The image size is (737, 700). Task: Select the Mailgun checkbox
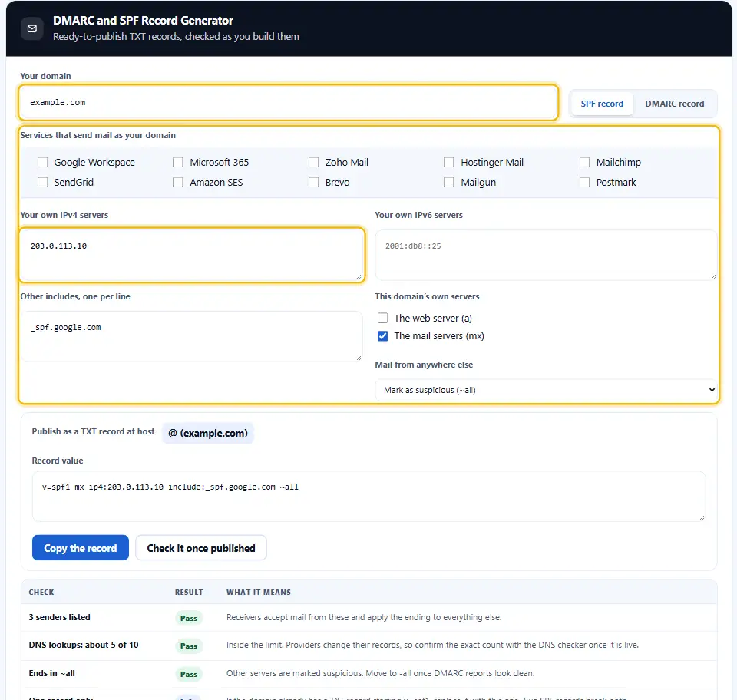449,182
